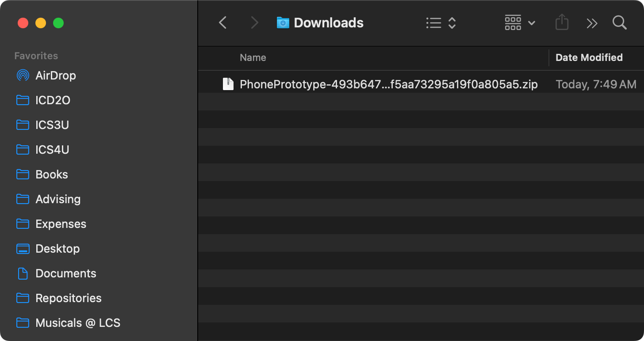Go to ICS3U favorite folder
The width and height of the screenshot is (644, 341).
pyautogui.click(x=52, y=125)
